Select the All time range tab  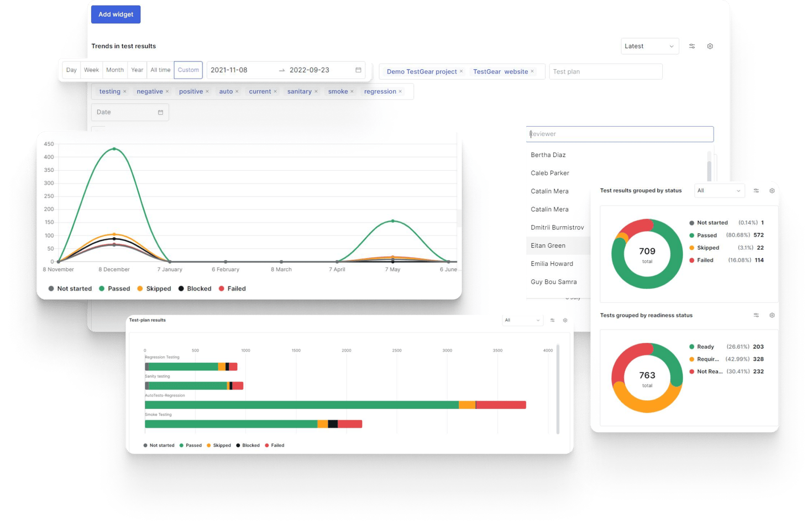tap(160, 70)
